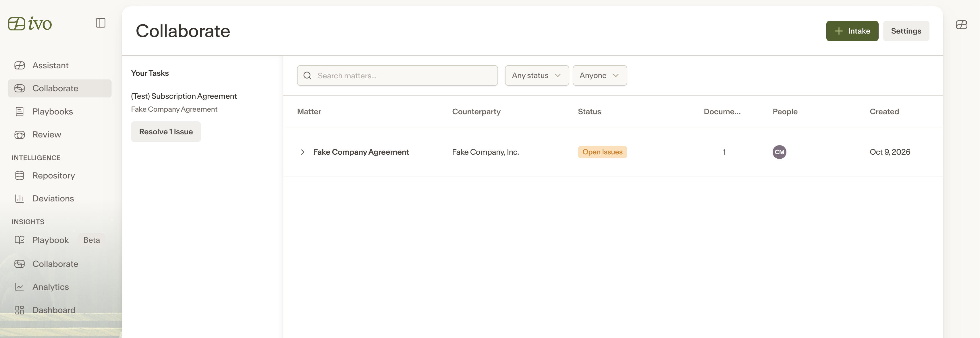Click the Matter column header
This screenshot has width=980, height=338.
309,112
